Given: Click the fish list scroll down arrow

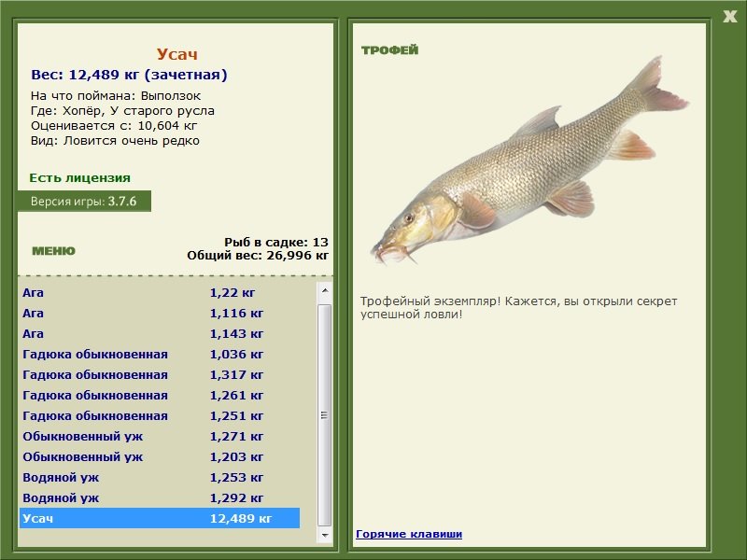Looking at the screenshot, I should 325,535.
